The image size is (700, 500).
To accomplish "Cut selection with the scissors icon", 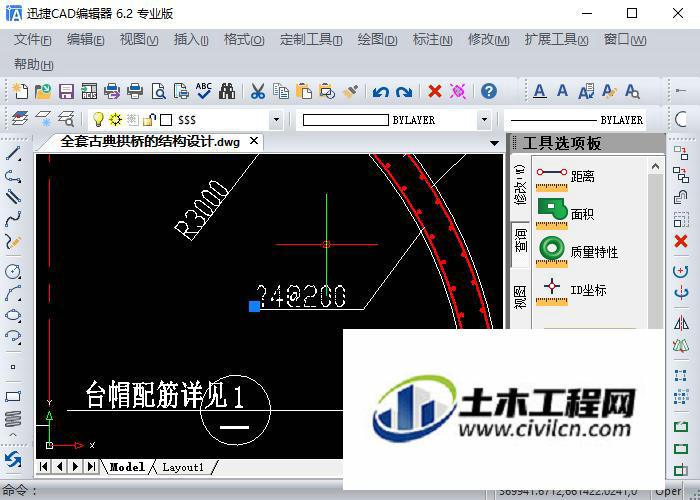I will (x=258, y=92).
